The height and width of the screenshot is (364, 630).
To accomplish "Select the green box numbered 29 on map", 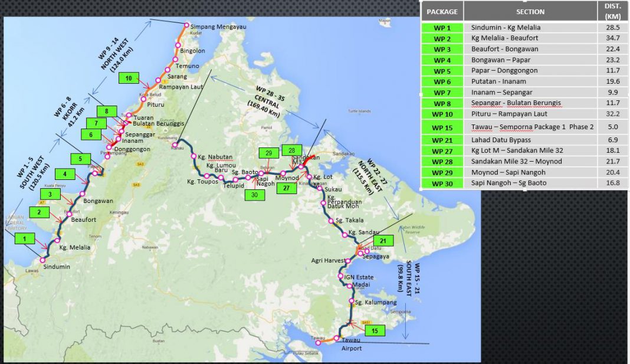I will coord(268,153).
